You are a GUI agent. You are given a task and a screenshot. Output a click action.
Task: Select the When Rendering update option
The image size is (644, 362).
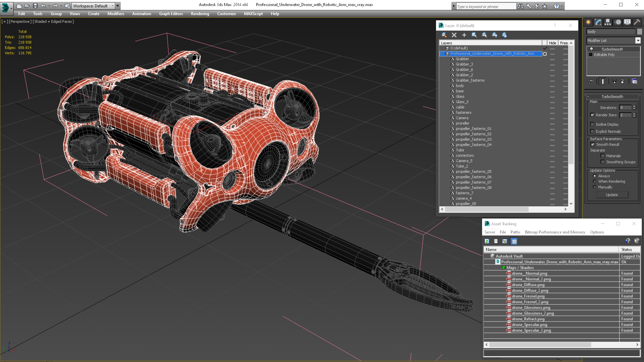pos(595,181)
